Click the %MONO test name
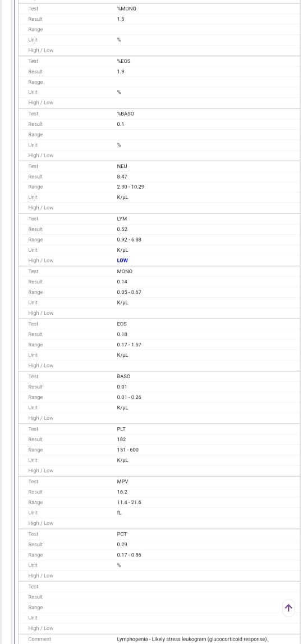 pos(127,8)
